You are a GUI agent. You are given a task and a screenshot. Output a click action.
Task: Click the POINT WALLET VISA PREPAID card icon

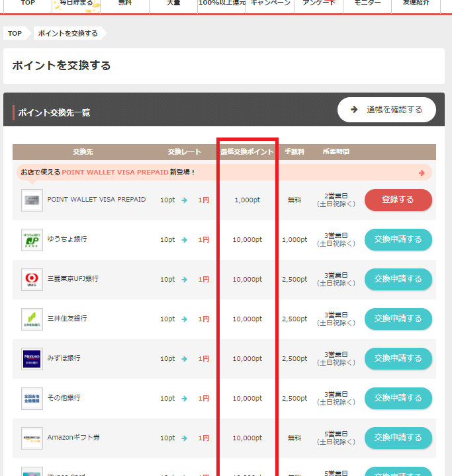click(x=32, y=200)
